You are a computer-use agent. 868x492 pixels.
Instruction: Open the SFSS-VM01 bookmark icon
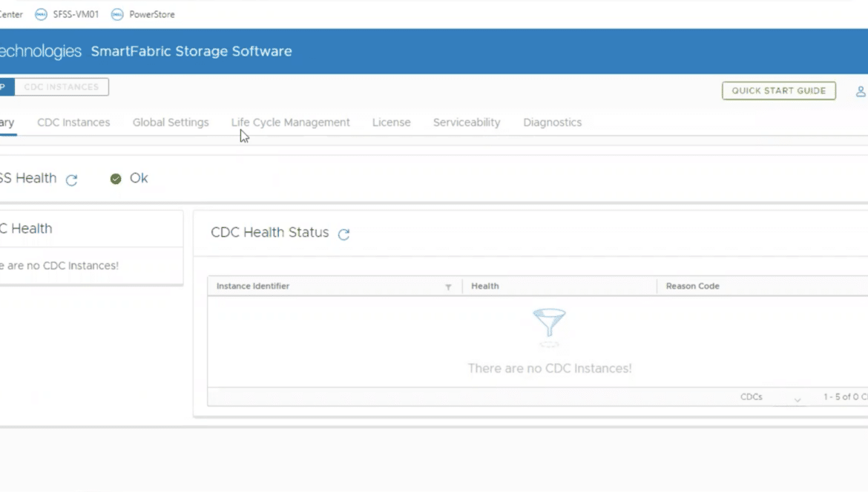(41, 14)
